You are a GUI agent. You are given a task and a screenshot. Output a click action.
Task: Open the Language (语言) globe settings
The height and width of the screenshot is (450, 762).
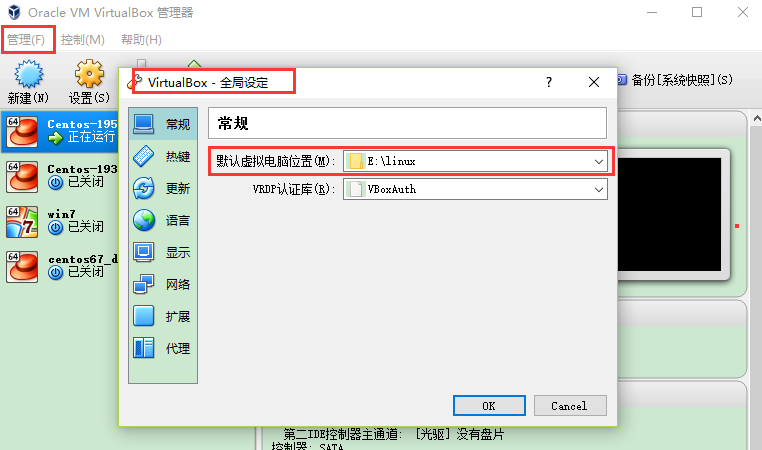click(163, 221)
